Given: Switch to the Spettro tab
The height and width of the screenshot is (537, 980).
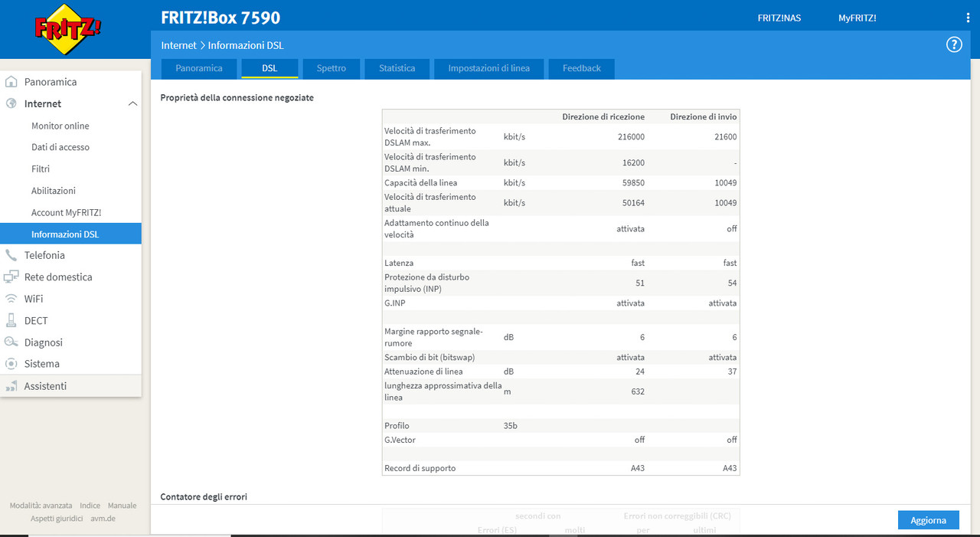Looking at the screenshot, I should [x=332, y=68].
